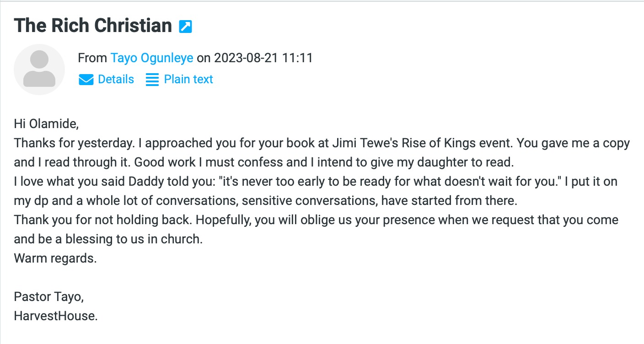Click the Pastor Tayo signature line
The image size is (644, 344).
(49, 297)
